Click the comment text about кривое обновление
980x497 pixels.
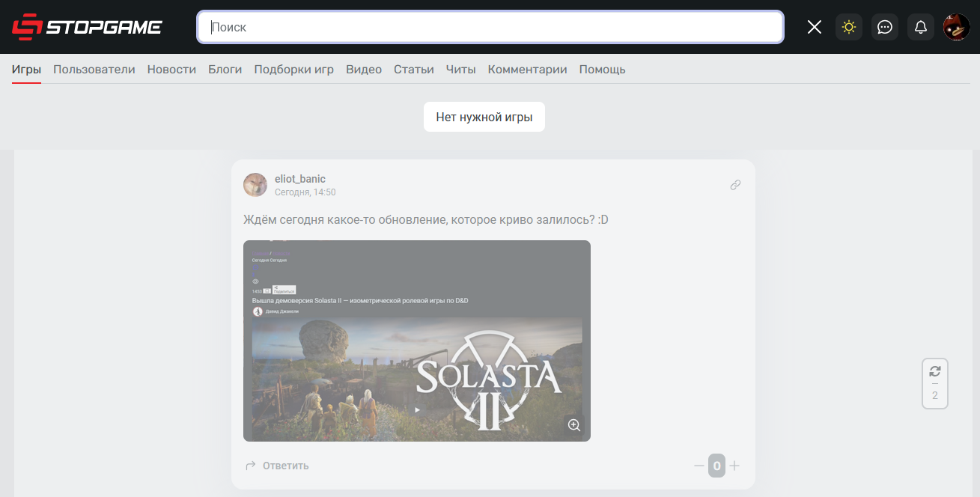click(426, 219)
